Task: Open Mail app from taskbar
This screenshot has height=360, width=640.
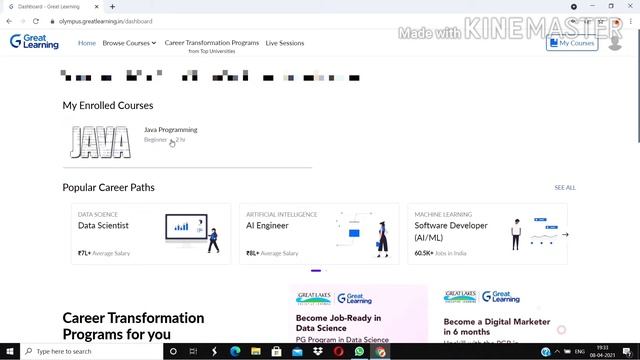Action: [x=297, y=351]
